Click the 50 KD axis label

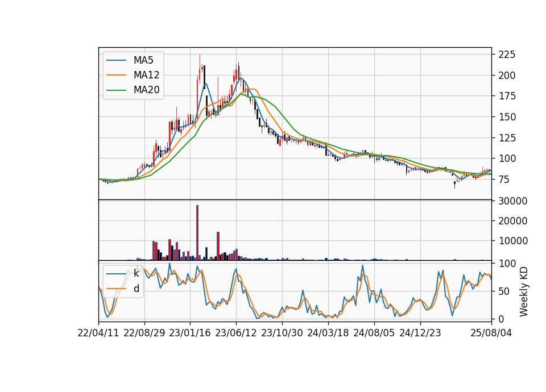504,291
